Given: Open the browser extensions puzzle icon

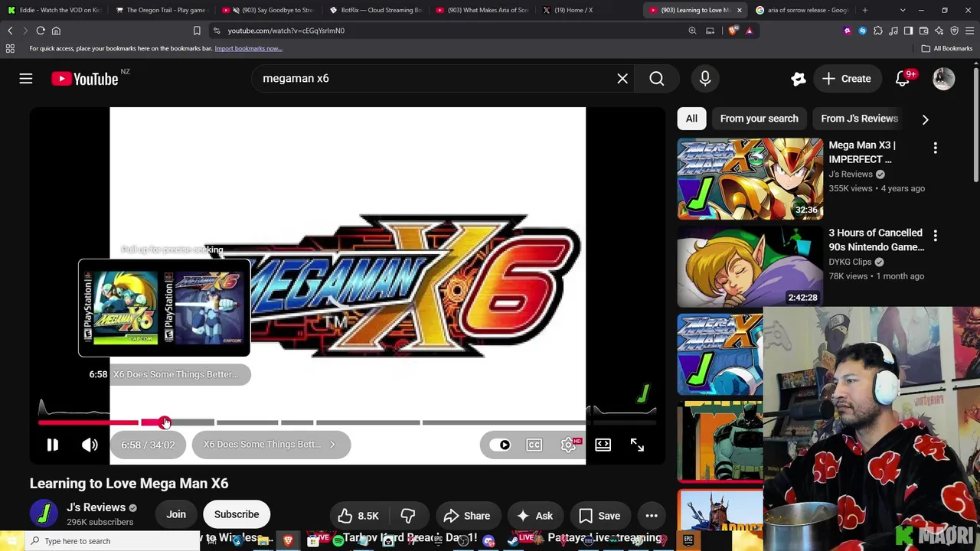Looking at the screenshot, I should pyautogui.click(x=877, y=31).
